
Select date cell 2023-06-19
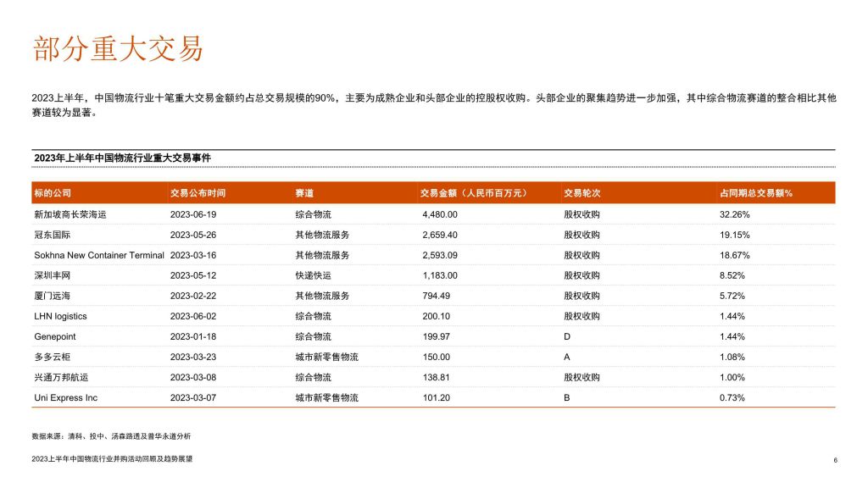pyautogui.click(x=193, y=214)
